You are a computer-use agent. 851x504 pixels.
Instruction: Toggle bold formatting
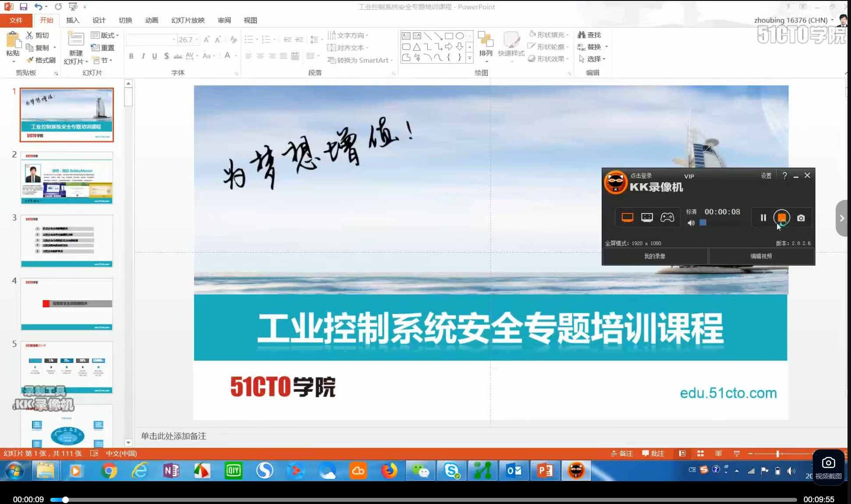pos(131,56)
